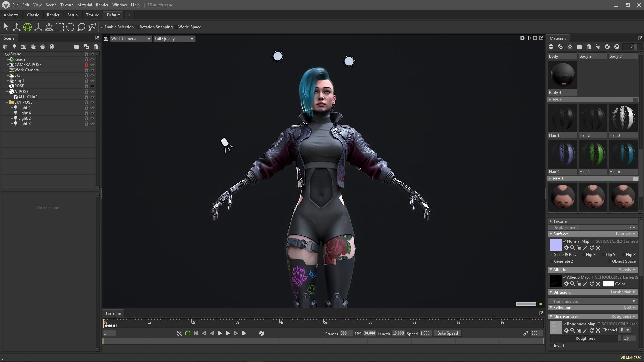The image size is (644, 362).
Task: Toggle the Enable Selection checkbox
Action: 102,27
